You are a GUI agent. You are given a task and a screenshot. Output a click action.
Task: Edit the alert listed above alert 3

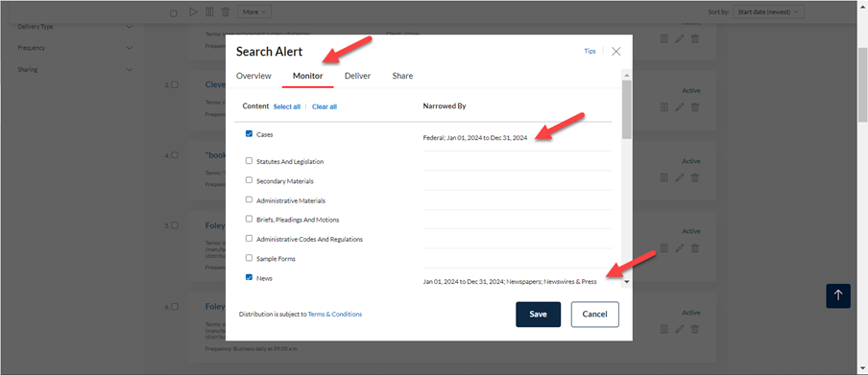[x=680, y=38]
